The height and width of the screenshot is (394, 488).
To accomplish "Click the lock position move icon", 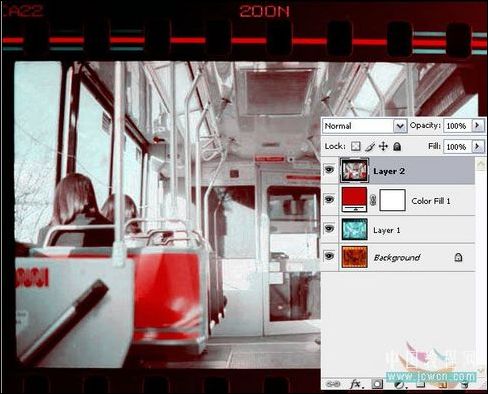I will point(383,146).
